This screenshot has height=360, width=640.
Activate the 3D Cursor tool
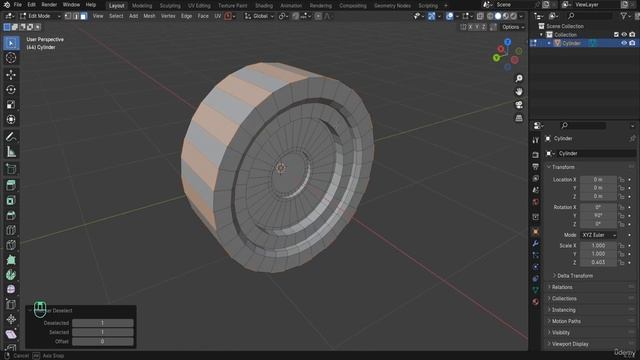[11, 58]
